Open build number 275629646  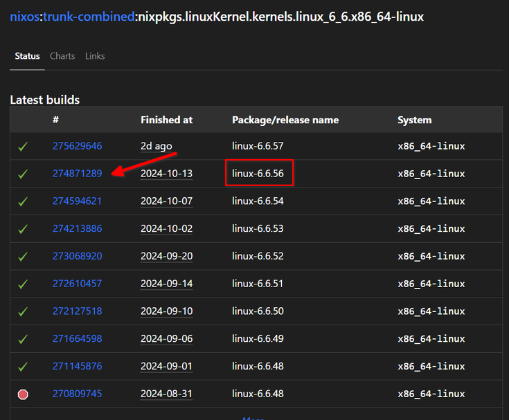(x=78, y=146)
